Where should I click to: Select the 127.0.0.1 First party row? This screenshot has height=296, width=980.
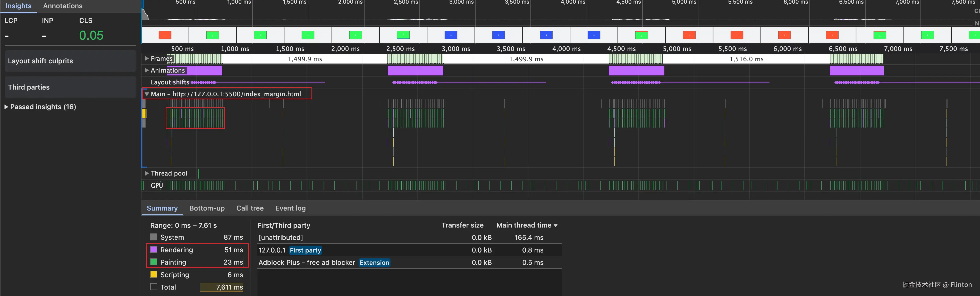(x=409, y=250)
